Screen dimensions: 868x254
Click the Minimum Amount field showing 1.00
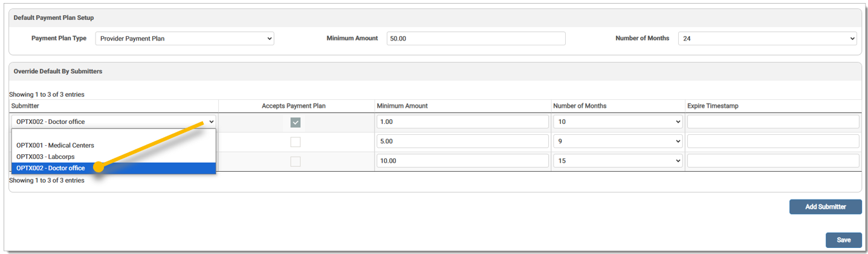click(x=462, y=122)
